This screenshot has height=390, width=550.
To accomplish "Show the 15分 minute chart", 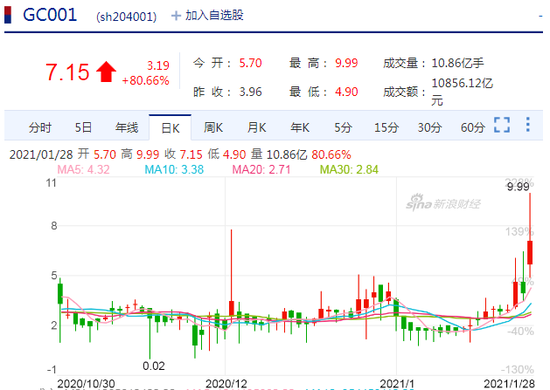I will [x=386, y=127].
